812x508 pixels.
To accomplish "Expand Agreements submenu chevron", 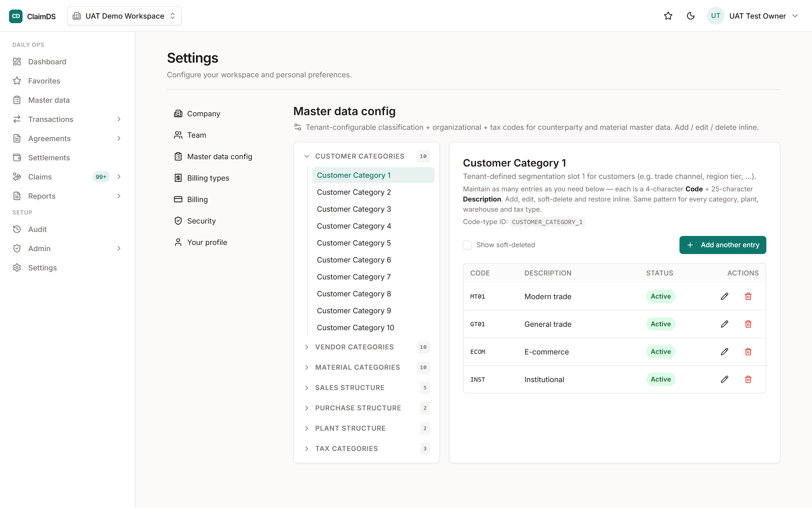I will coord(119,138).
